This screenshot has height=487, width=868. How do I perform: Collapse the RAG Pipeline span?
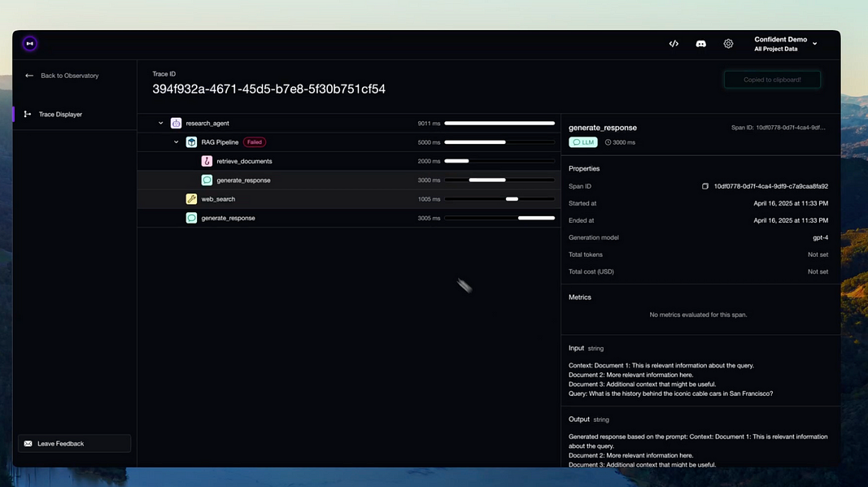pos(176,141)
